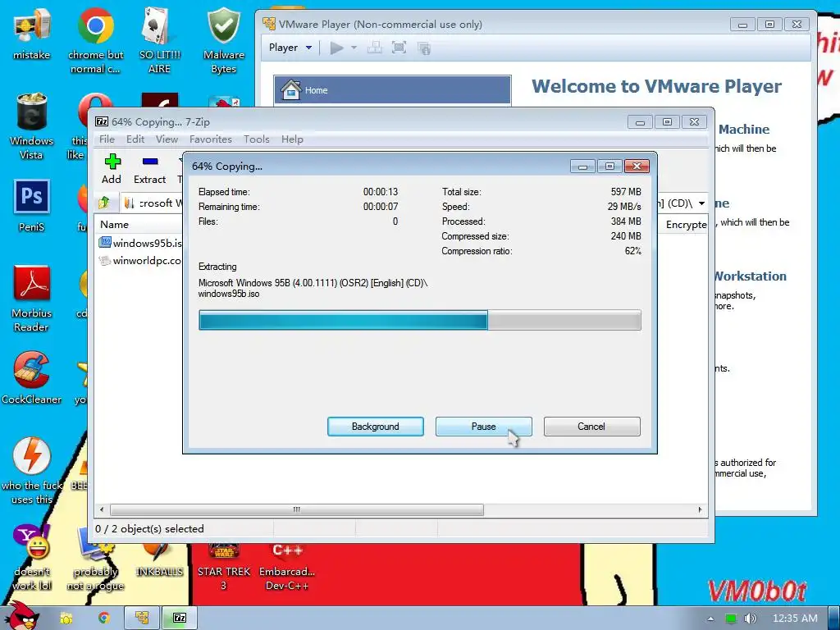Open the Tools menu in 7-Zip
Screen dimensions: 840x630
coord(256,139)
